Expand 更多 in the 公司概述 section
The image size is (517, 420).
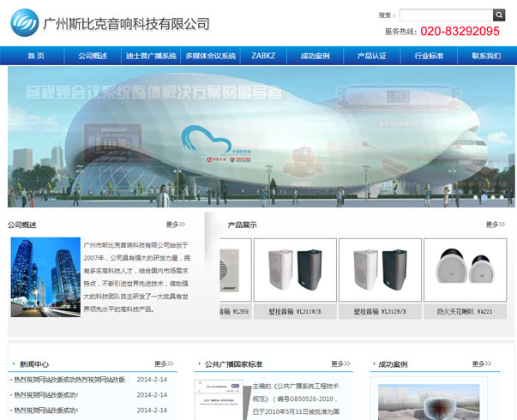pyautogui.click(x=176, y=225)
